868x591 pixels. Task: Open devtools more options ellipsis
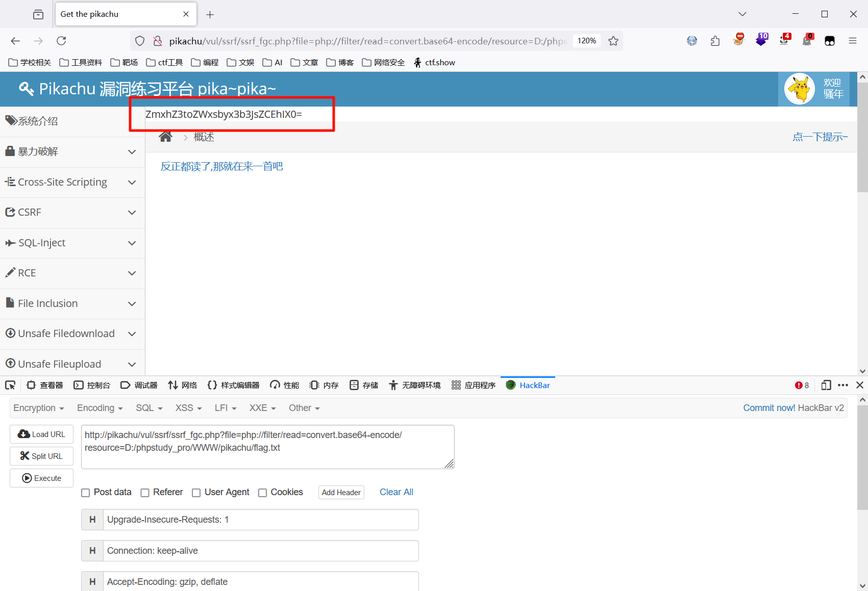(843, 385)
